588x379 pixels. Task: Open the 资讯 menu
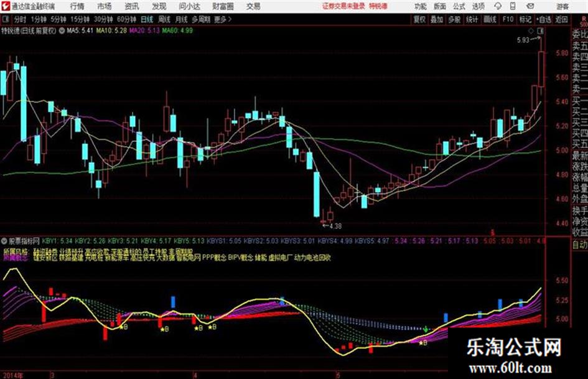(x=132, y=6)
